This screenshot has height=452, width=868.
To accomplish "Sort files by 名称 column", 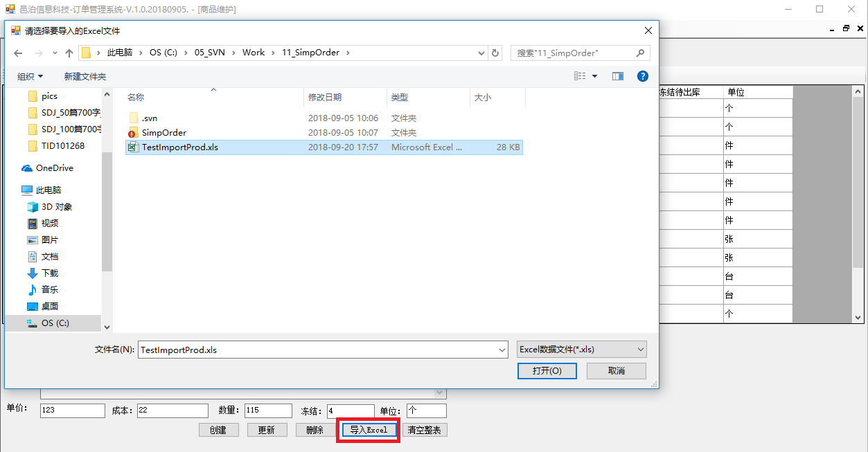I will tap(213, 98).
